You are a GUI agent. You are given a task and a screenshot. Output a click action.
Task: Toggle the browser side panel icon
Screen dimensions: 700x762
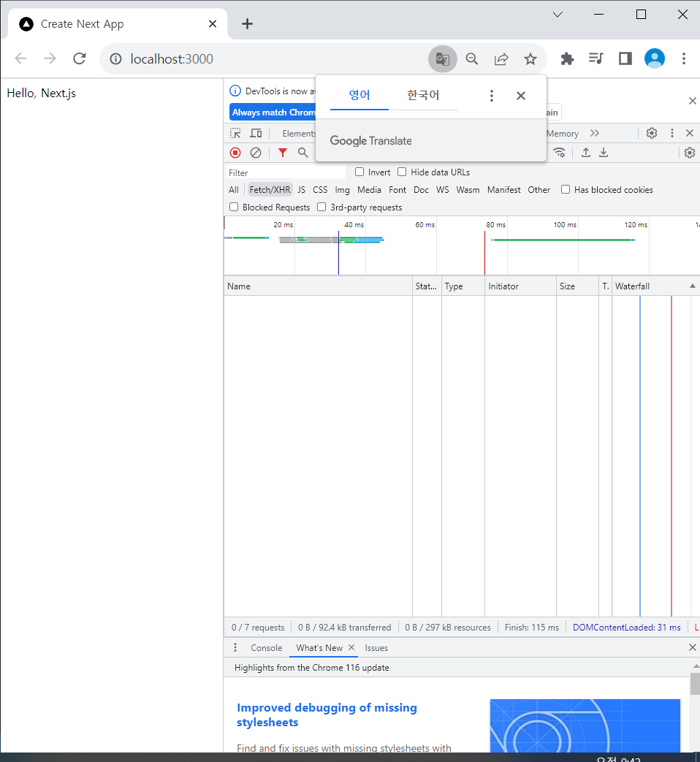point(625,58)
